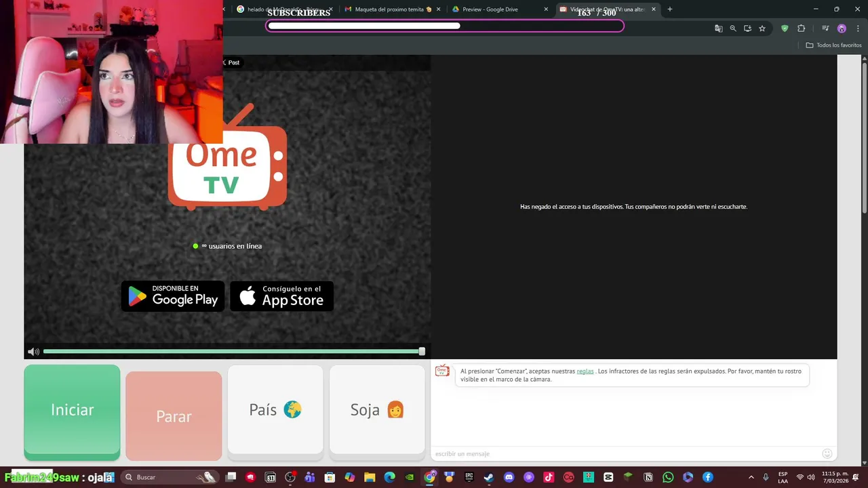Open File Explorer from the taskbar
The height and width of the screenshot is (488, 868).
point(370,477)
